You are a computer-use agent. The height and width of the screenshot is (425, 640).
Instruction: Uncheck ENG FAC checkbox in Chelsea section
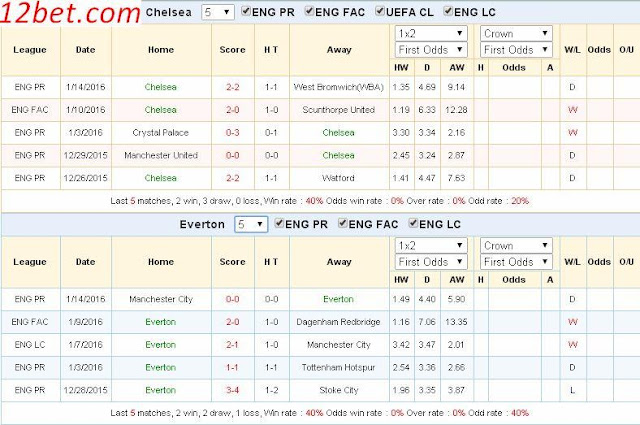(309, 11)
